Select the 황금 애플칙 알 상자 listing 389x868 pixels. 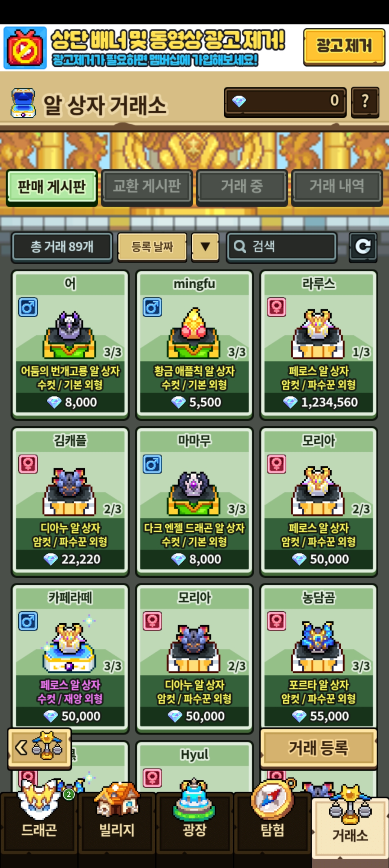click(x=194, y=345)
